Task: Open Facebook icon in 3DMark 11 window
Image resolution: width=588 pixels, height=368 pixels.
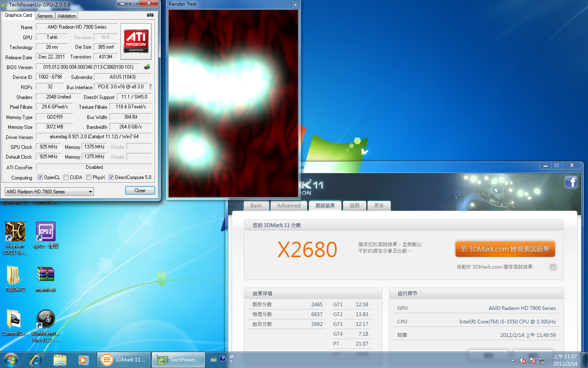Action: point(571,182)
